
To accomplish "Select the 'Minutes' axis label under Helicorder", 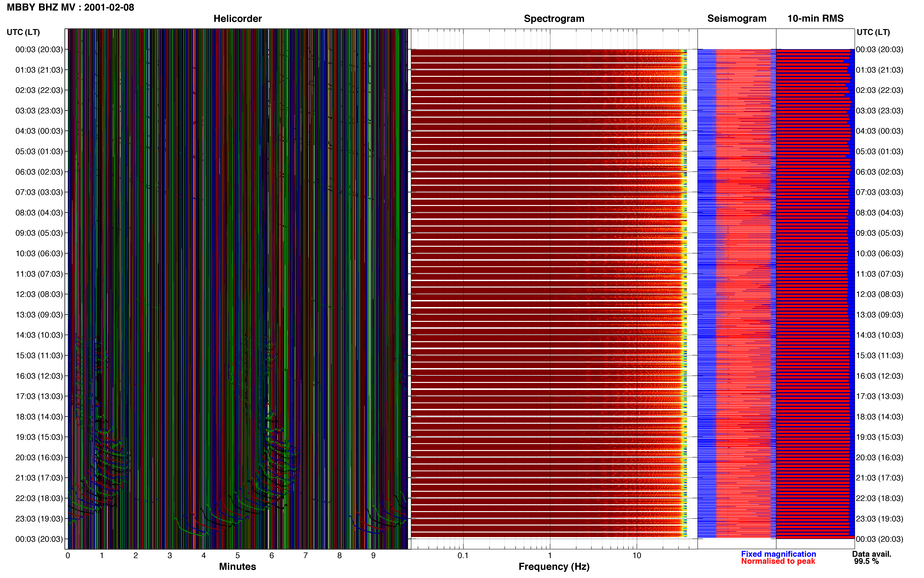I will point(238,566).
